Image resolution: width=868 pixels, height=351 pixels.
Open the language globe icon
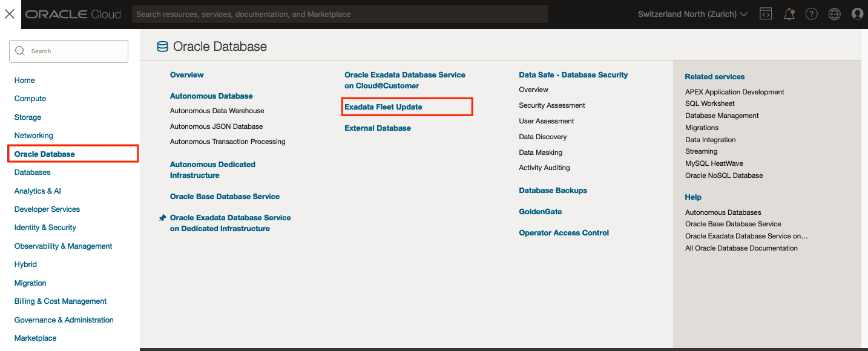coord(834,13)
